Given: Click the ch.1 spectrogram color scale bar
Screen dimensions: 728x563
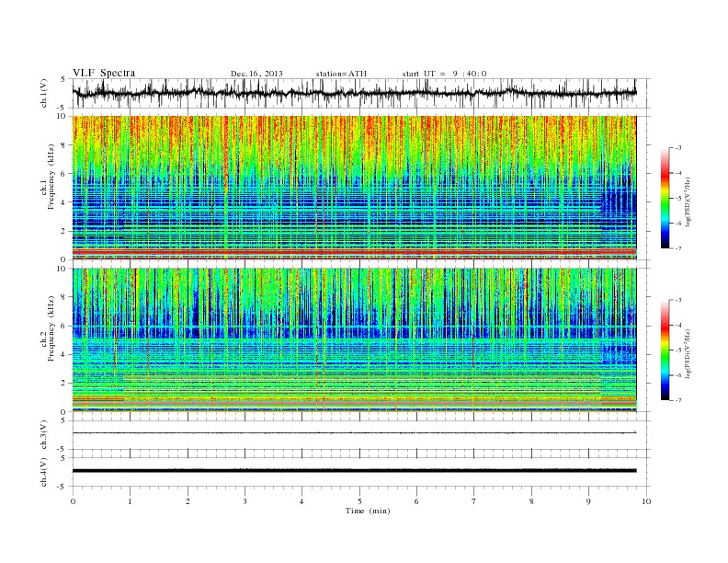Looking at the screenshot, I should pyautogui.click(x=665, y=198).
